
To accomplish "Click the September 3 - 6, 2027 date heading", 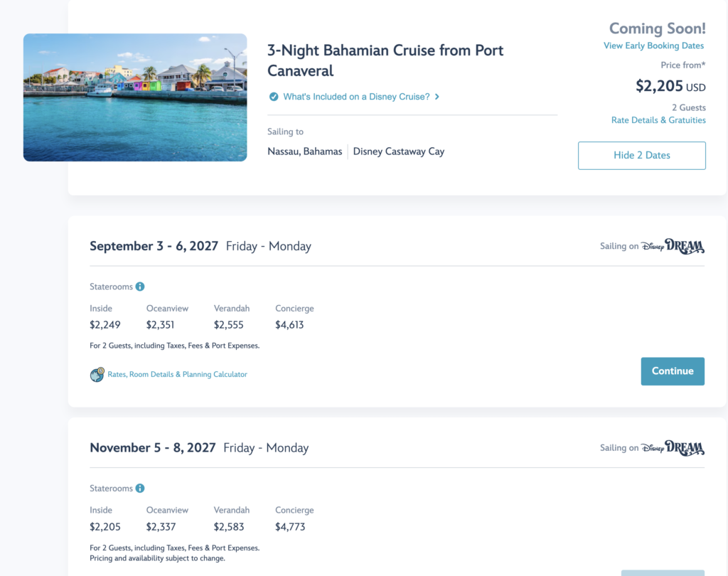I will [x=154, y=246].
